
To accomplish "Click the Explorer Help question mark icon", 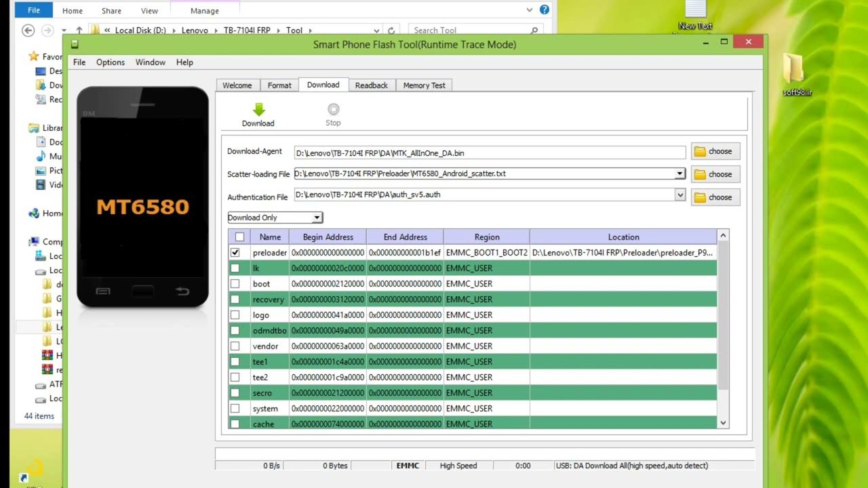I will (544, 10).
